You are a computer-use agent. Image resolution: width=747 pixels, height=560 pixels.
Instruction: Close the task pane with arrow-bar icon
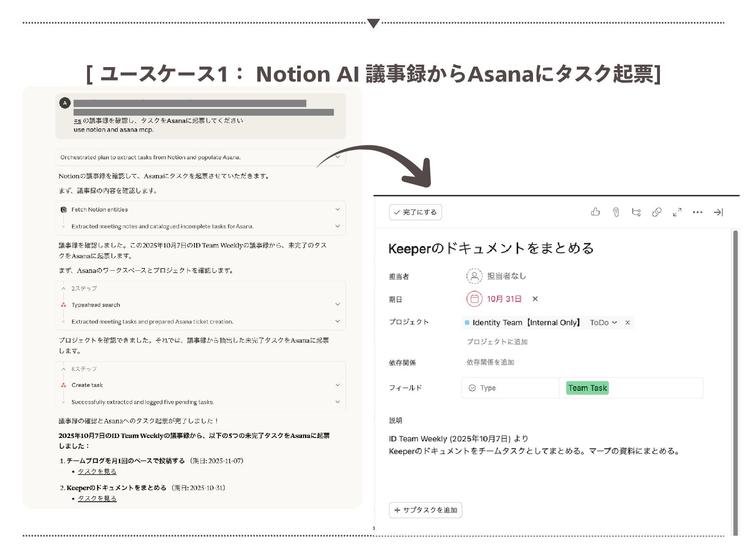tap(718, 212)
